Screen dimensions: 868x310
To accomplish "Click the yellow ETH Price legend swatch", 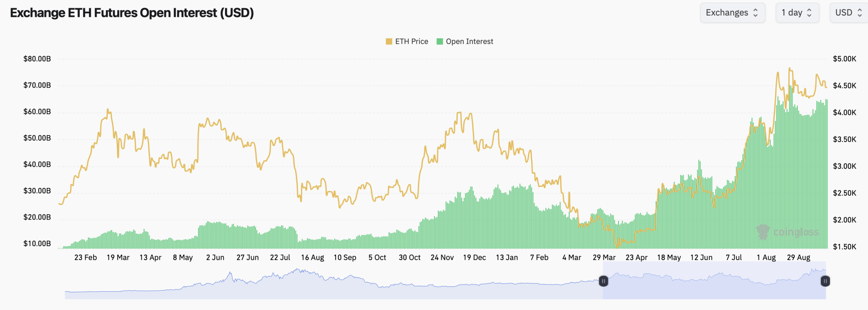I will [389, 41].
